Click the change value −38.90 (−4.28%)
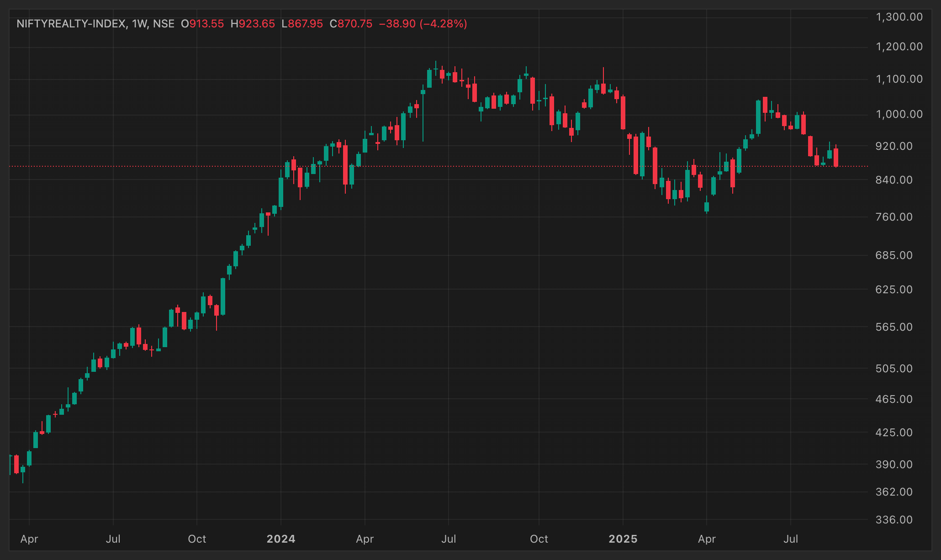 (423, 24)
